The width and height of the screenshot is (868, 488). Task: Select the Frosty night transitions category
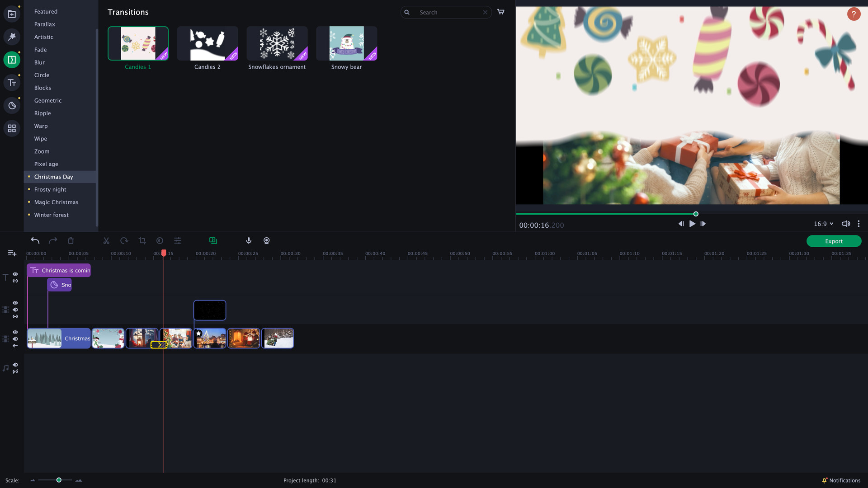(x=50, y=189)
